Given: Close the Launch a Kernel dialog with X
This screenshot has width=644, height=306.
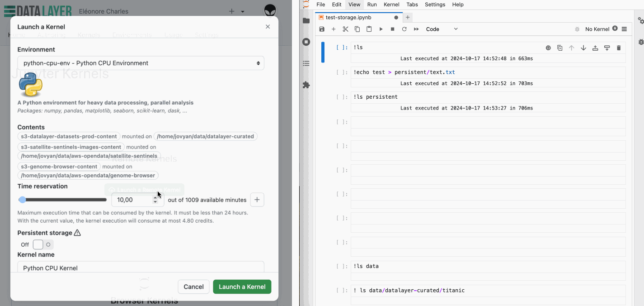Looking at the screenshot, I should 268,27.
